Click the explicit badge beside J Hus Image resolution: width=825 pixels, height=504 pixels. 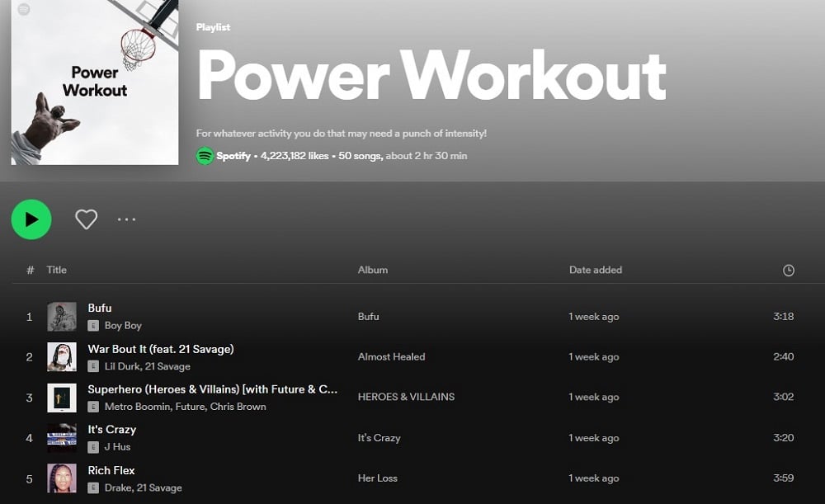tap(93, 447)
